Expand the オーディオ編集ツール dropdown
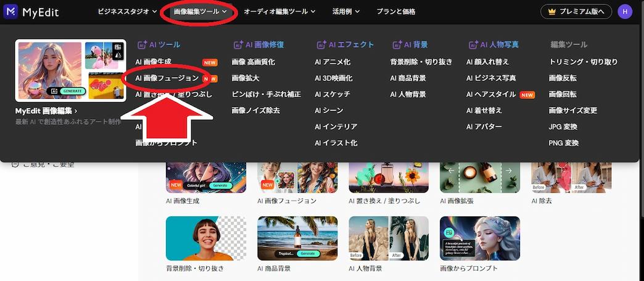 (x=279, y=12)
